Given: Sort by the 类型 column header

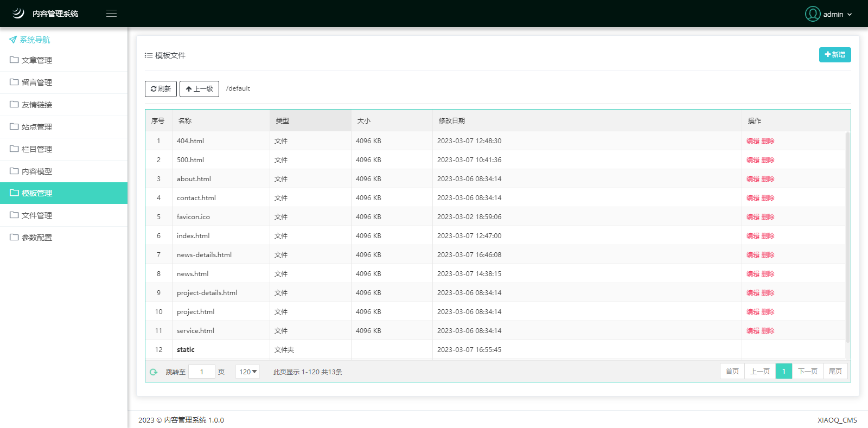Looking at the screenshot, I should pos(310,120).
